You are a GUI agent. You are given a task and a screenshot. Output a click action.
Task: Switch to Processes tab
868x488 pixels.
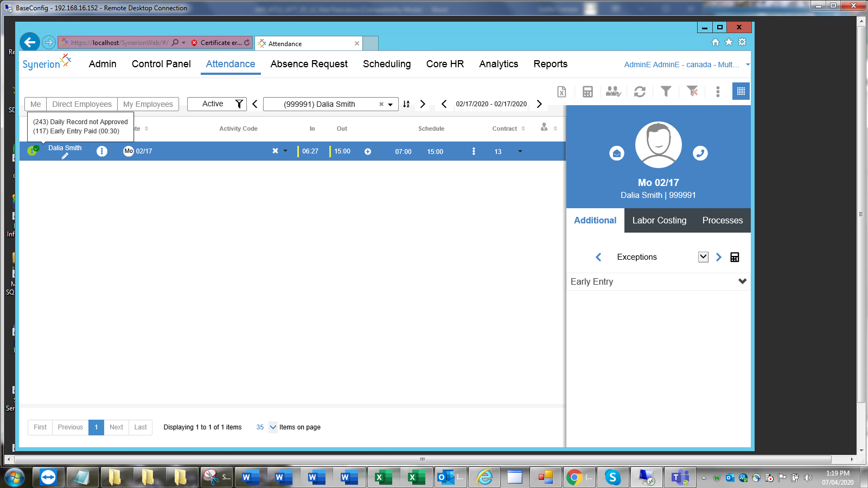(x=723, y=221)
